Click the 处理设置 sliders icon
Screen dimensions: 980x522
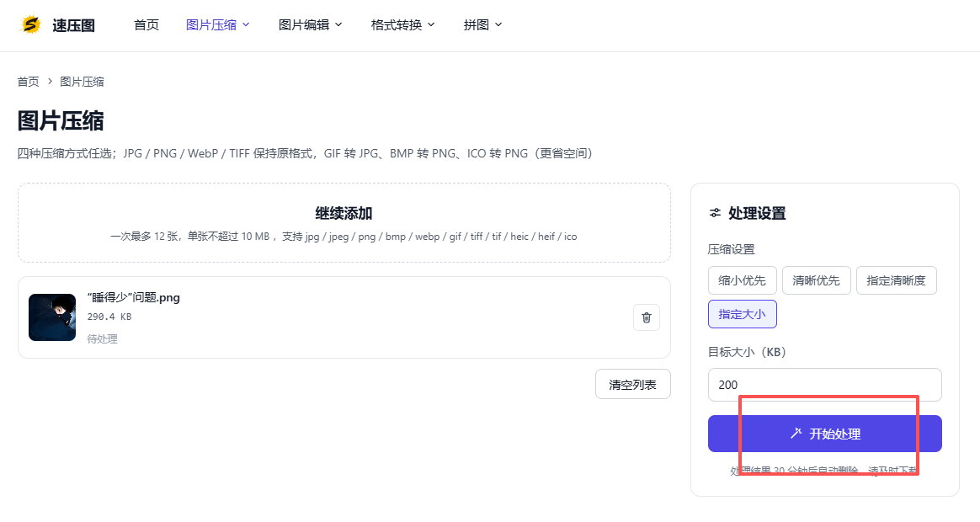715,213
